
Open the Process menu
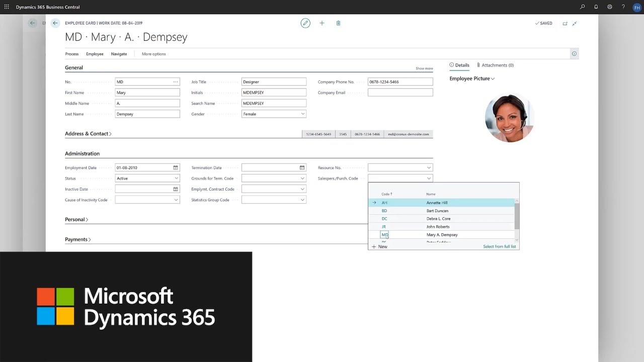[x=71, y=54]
